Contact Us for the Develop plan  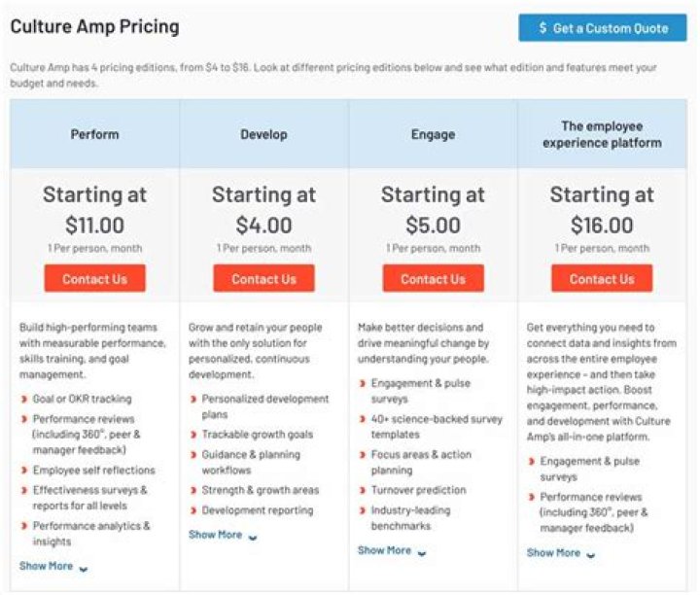tap(263, 278)
